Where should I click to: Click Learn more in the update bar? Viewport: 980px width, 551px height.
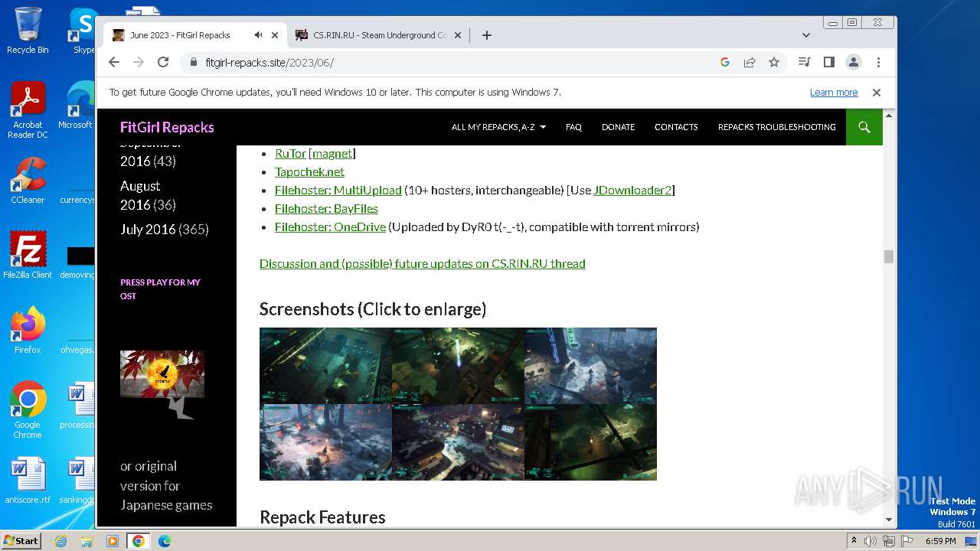(x=834, y=92)
